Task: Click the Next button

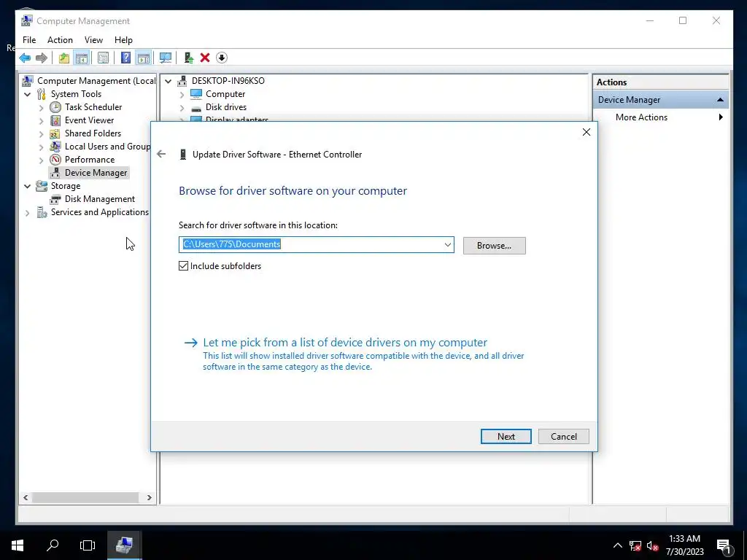Action: tap(506, 436)
